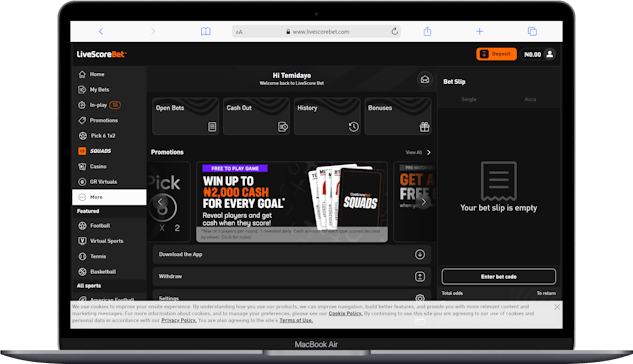The image size is (633, 364).
Task: Click the Withdraw row
Action: point(291,276)
